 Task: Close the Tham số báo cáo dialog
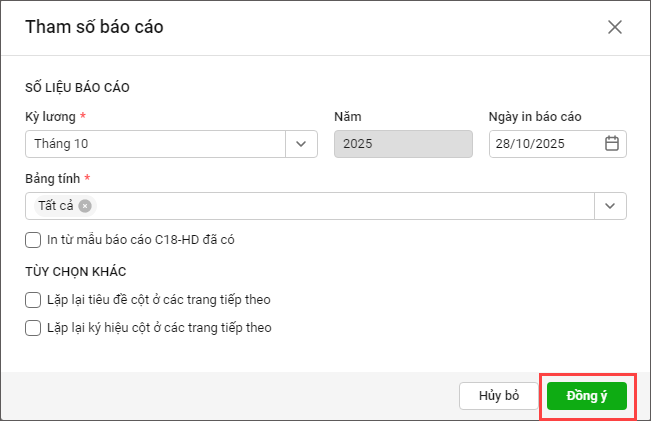point(615,27)
